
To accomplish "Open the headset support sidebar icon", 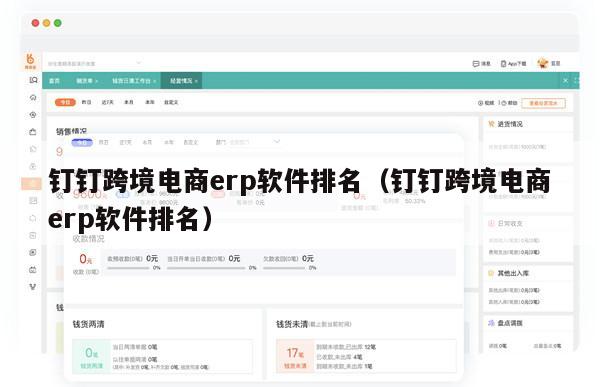I will 33,98.
